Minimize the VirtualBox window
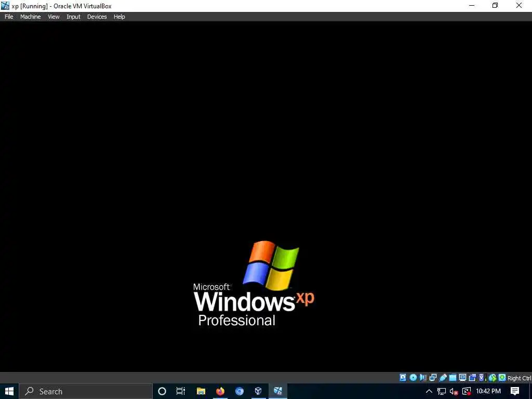This screenshot has height=399, width=532. click(472, 6)
